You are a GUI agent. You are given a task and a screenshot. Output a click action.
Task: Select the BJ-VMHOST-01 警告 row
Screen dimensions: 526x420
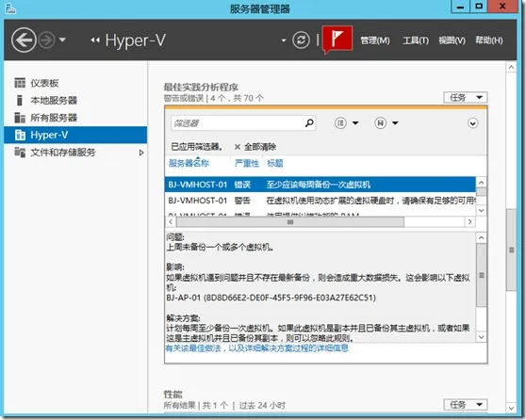click(321, 201)
